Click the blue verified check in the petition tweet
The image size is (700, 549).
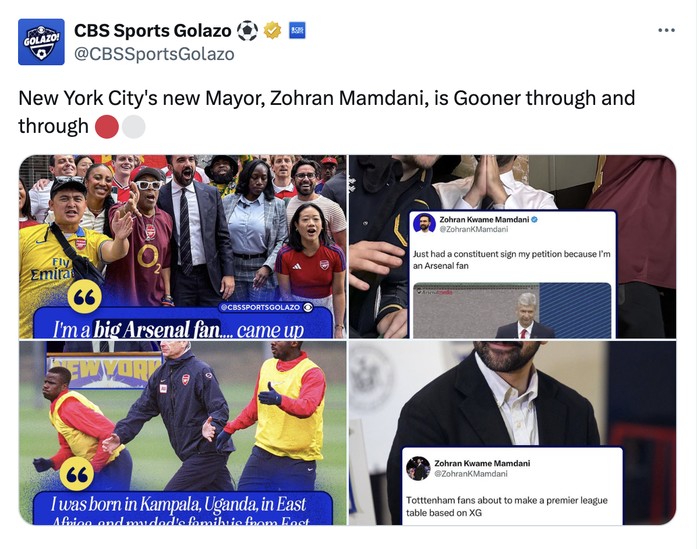(x=534, y=218)
